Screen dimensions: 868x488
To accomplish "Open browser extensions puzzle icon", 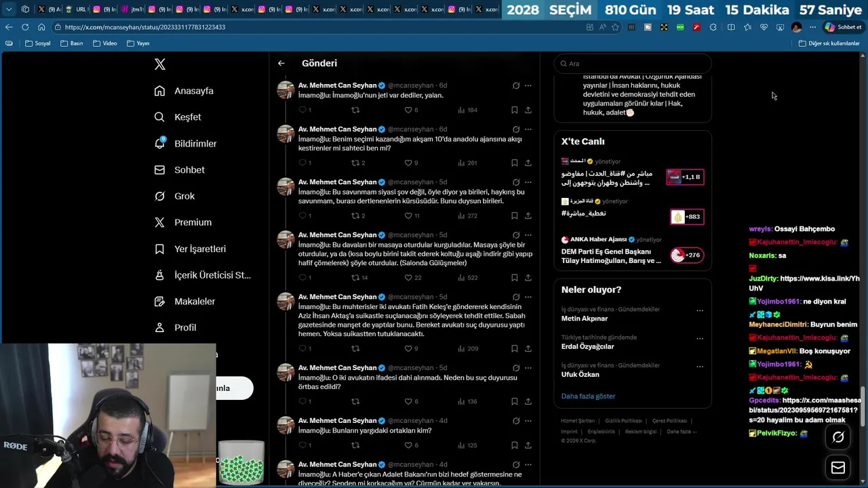I will click(713, 27).
